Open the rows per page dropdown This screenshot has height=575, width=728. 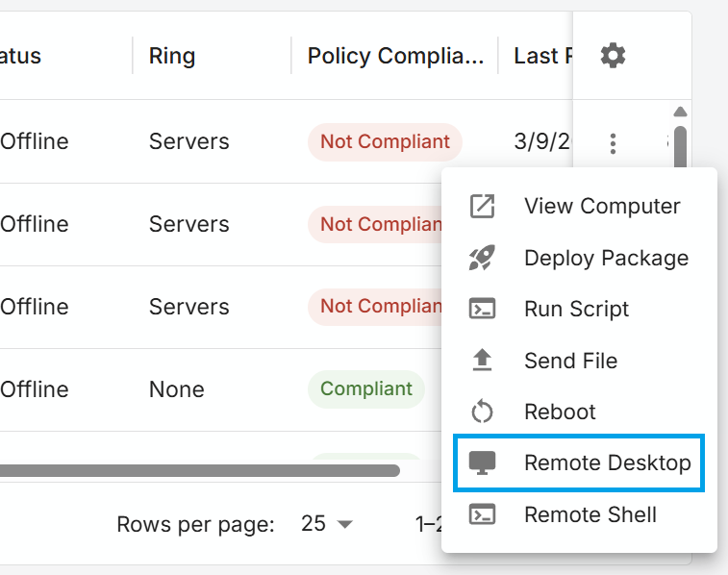click(x=327, y=524)
